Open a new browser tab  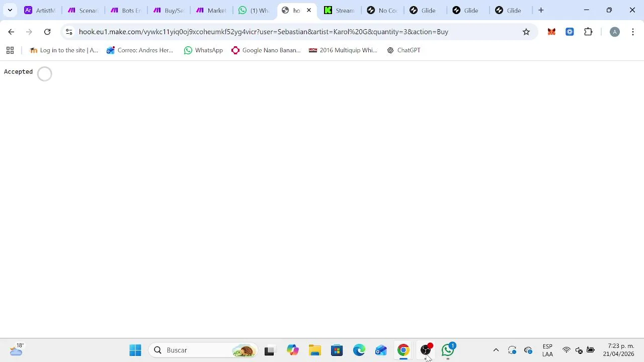[541, 10]
